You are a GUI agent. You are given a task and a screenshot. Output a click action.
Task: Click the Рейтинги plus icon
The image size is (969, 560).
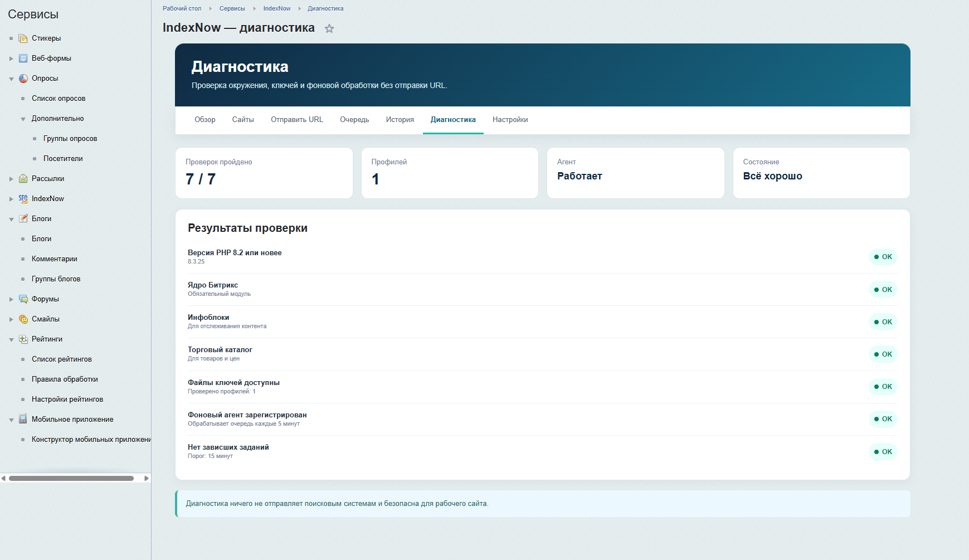(23, 339)
